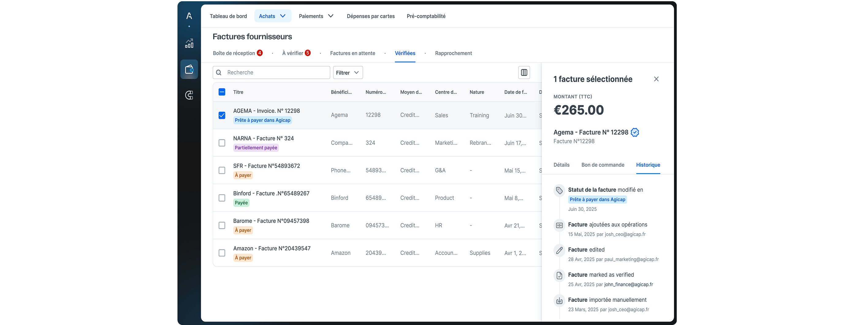Switch to Factures en attente tab

(x=352, y=53)
